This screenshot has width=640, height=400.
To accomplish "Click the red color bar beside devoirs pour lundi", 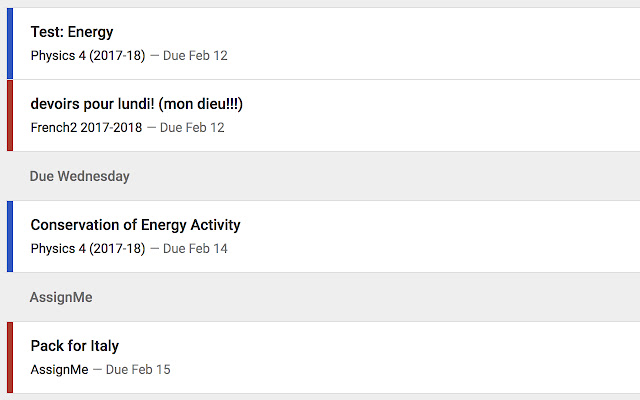I will [x=9, y=116].
